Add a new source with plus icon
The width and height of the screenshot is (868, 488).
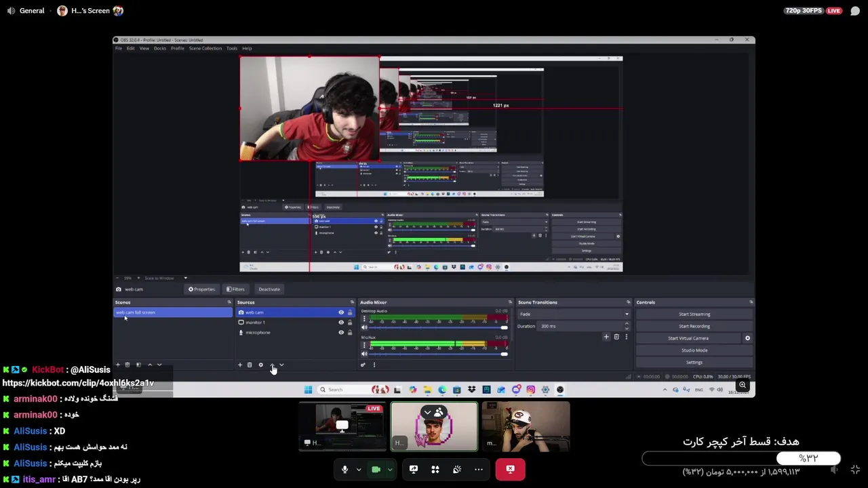click(239, 365)
